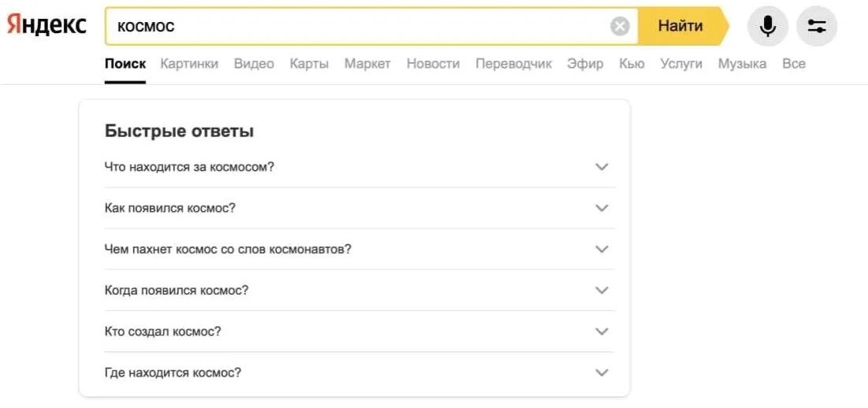868x408 pixels.
Task: Click into the search box containing космос
Action: [357, 26]
